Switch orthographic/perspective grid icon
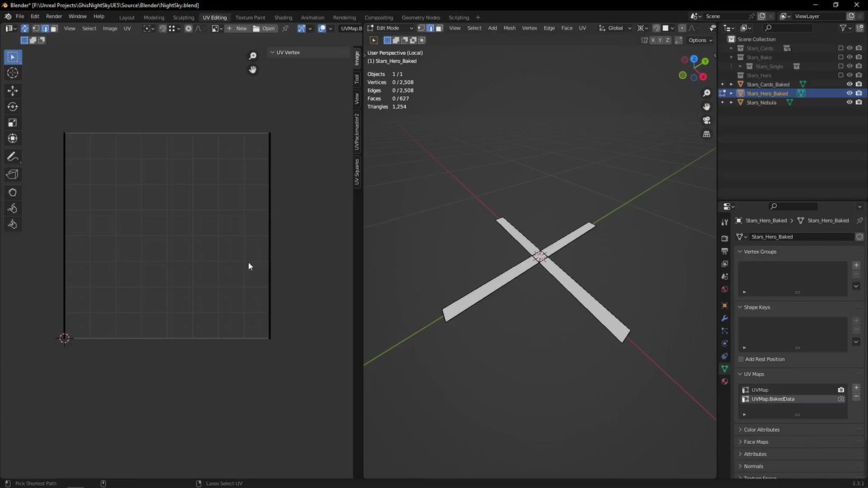This screenshot has height=488, width=868. coord(707,134)
